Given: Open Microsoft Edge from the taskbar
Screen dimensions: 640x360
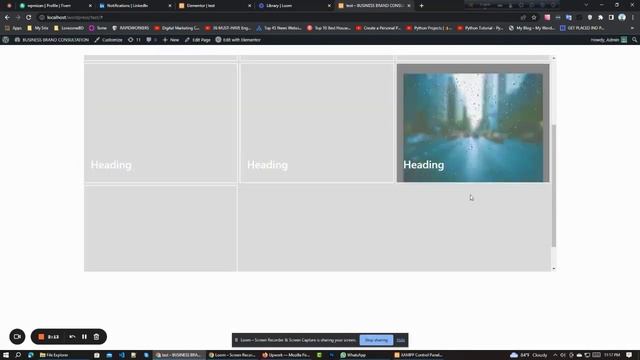Looking at the screenshot, I should (x=31, y=355).
